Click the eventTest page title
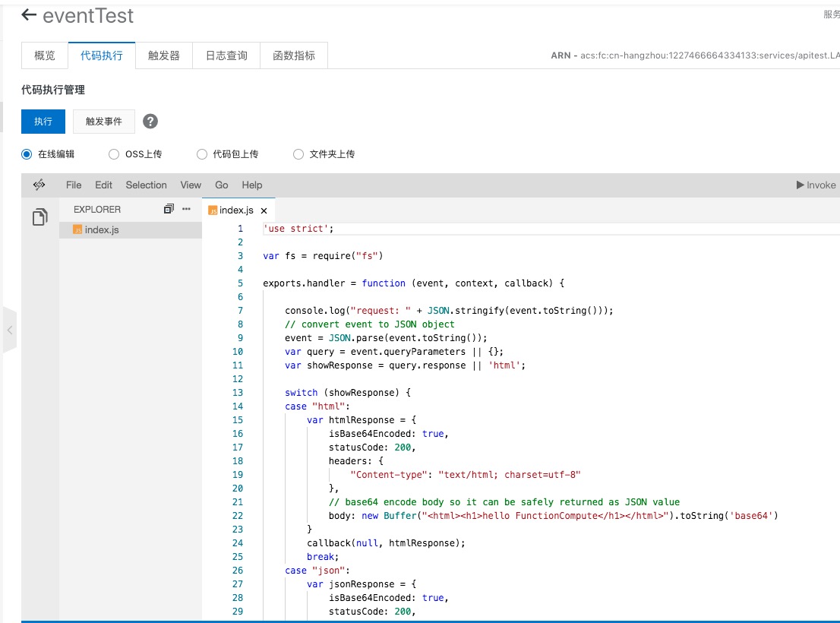Screen dimensions: 840x623 click(x=88, y=16)
